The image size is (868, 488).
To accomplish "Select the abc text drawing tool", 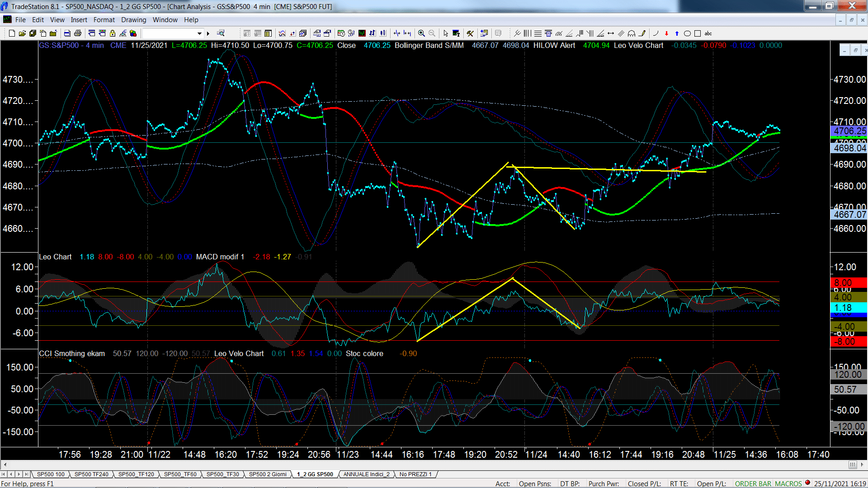I will (708, 33).
